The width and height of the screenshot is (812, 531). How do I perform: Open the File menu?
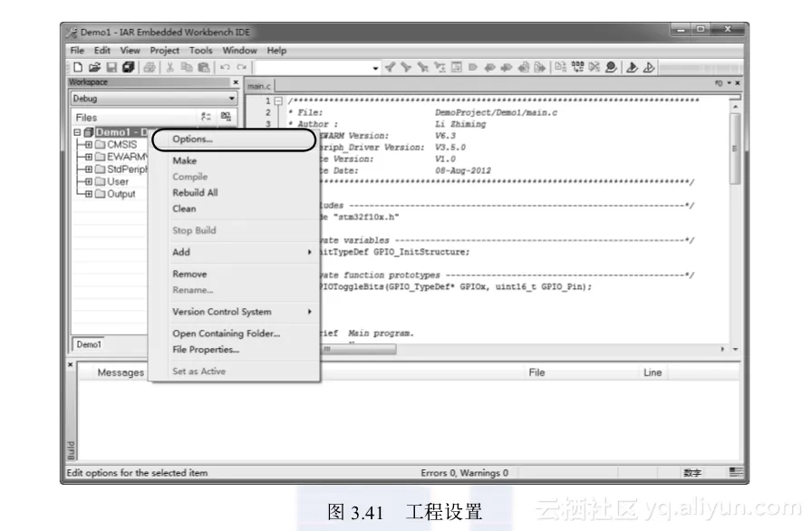(77, 50)
